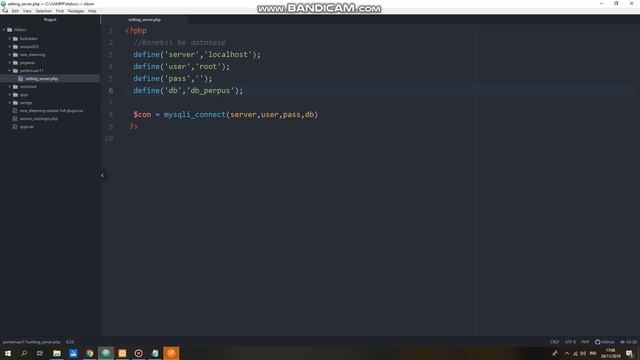Screen dimensions: 640x360
Task: Click the opening <?php tag
Action: [136, 31]
